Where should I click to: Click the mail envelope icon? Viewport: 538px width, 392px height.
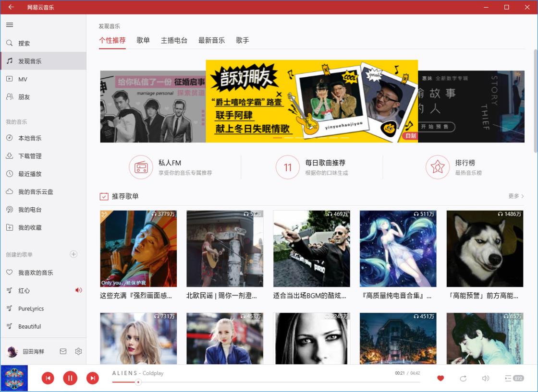pos(63,351)
